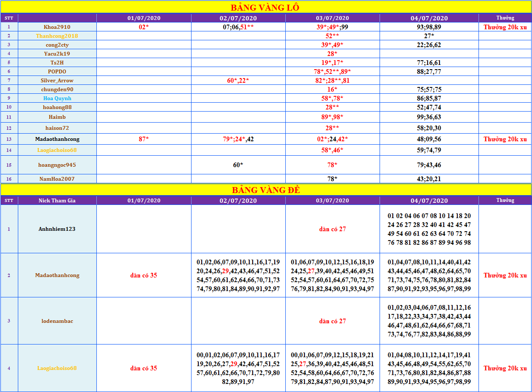Select the hoangngoc945 nickname cell

[57, 165]
